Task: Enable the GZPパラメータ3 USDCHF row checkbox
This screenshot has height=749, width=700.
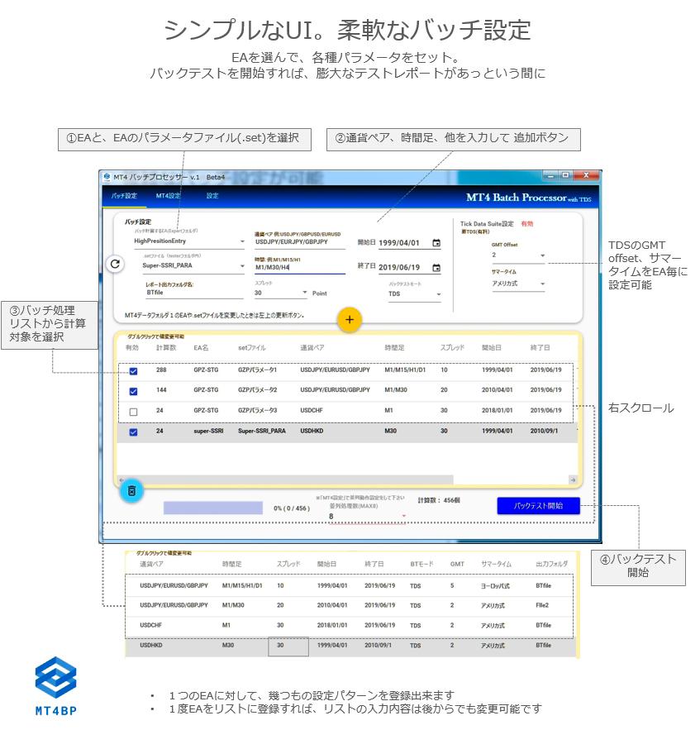Action: click(133, 412)
